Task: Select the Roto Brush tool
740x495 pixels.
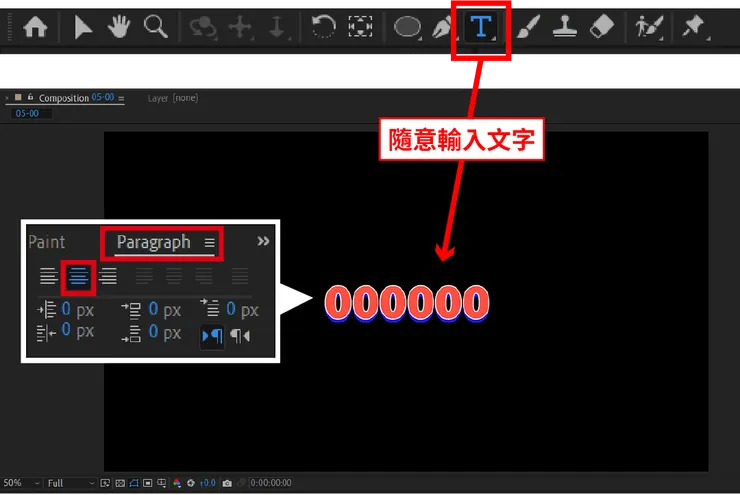Action: pos(649,27)
